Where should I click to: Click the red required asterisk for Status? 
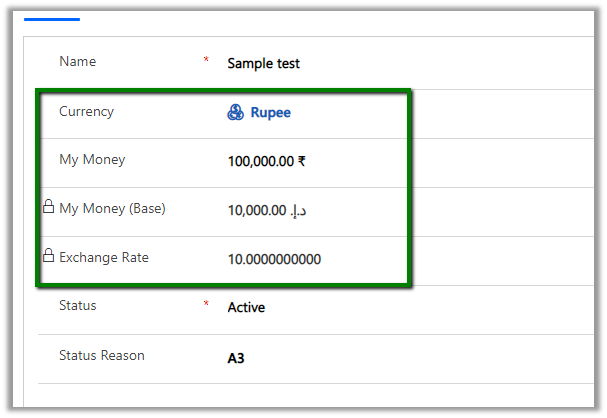coord(206,305)
